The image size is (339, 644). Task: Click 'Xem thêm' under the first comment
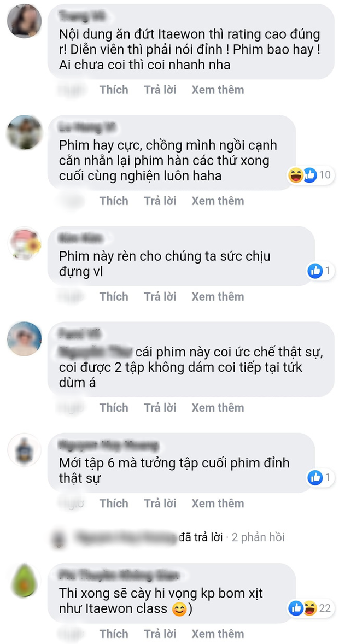218,90
